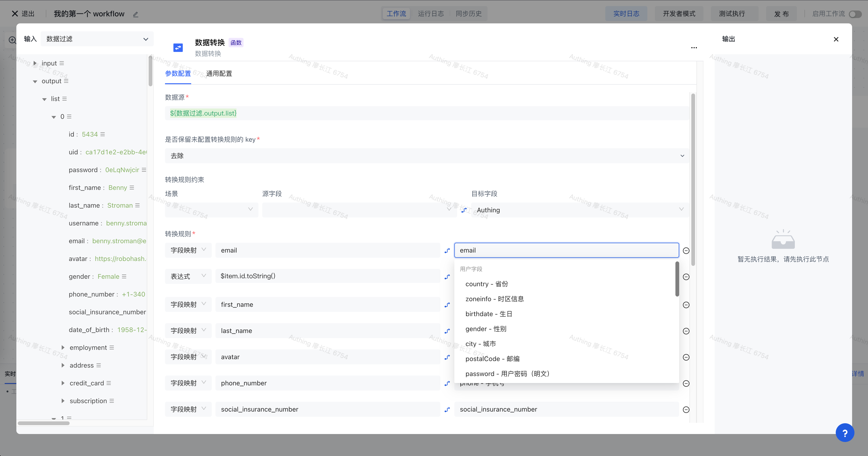Click the edit pencil next to workflow title
This screenshot has width=868, height=456.
point(136,14)
